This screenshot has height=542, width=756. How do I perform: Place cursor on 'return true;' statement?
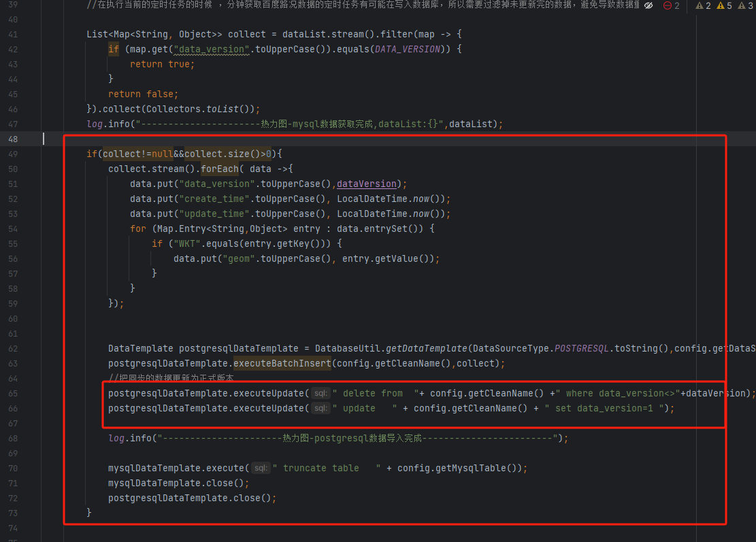click(x=162, y=64)
